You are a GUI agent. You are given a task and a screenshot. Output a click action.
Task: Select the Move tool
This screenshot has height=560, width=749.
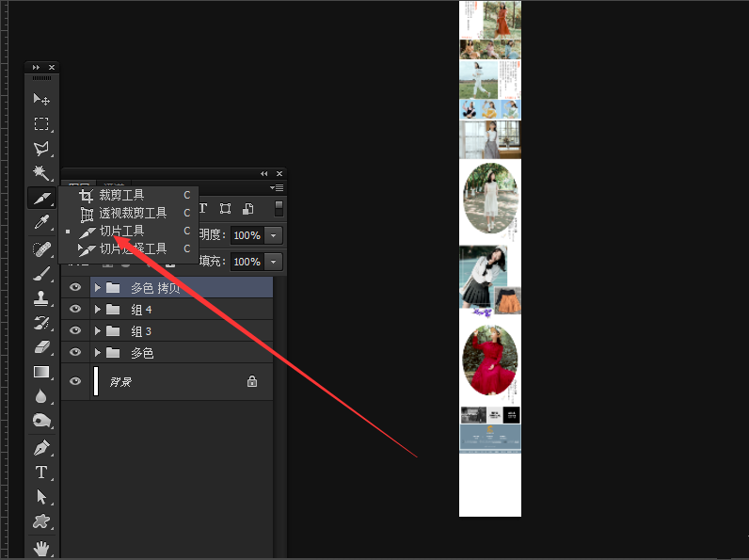[x=41, y=100]
